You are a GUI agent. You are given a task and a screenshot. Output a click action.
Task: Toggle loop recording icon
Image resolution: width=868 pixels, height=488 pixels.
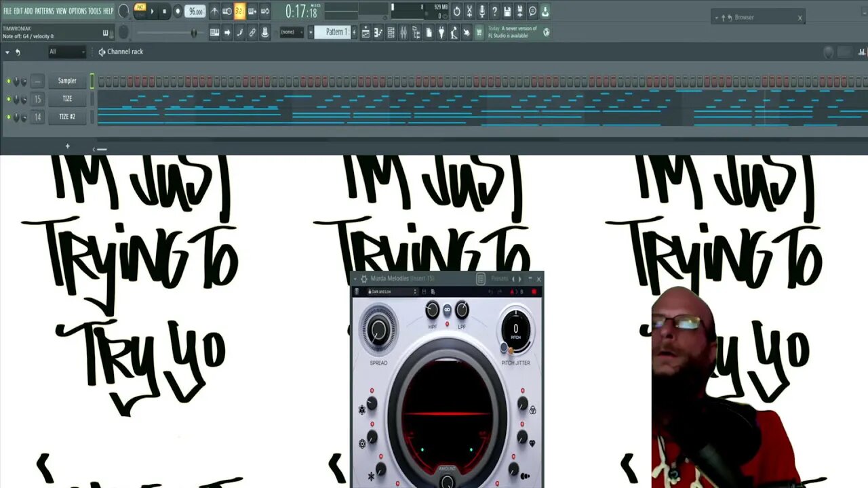(265, 12)
